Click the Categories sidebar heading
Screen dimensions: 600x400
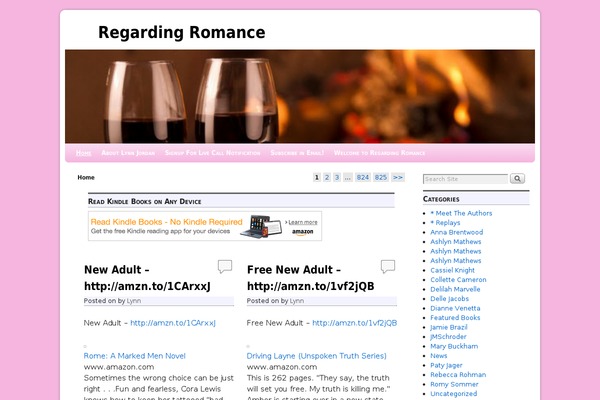(x=441, y=199)
